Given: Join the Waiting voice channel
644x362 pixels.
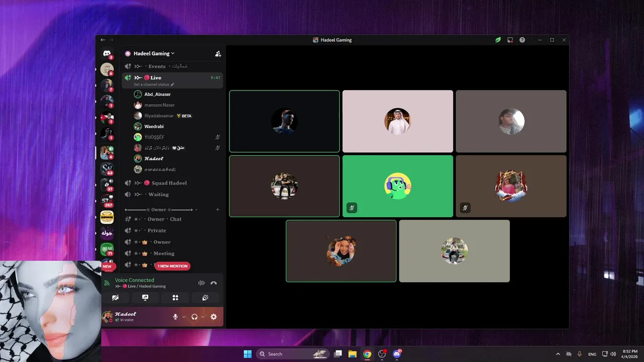Looking at the screenshot, I should coord(173,195).
